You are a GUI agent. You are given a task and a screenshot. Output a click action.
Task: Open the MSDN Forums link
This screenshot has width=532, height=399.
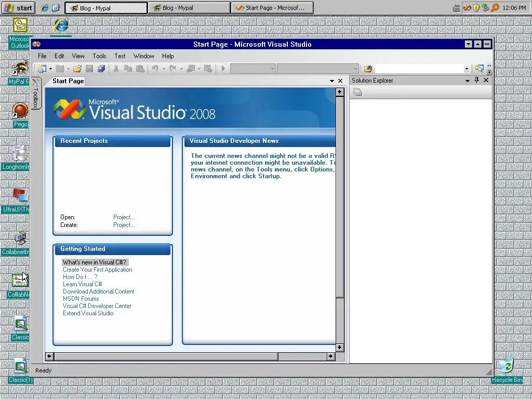81,299
